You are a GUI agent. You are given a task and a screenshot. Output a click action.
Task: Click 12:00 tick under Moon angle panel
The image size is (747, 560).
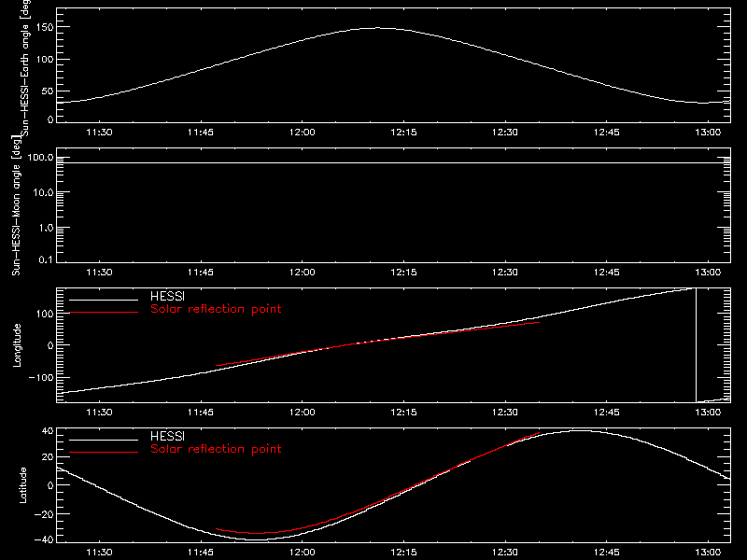[302, 273]
